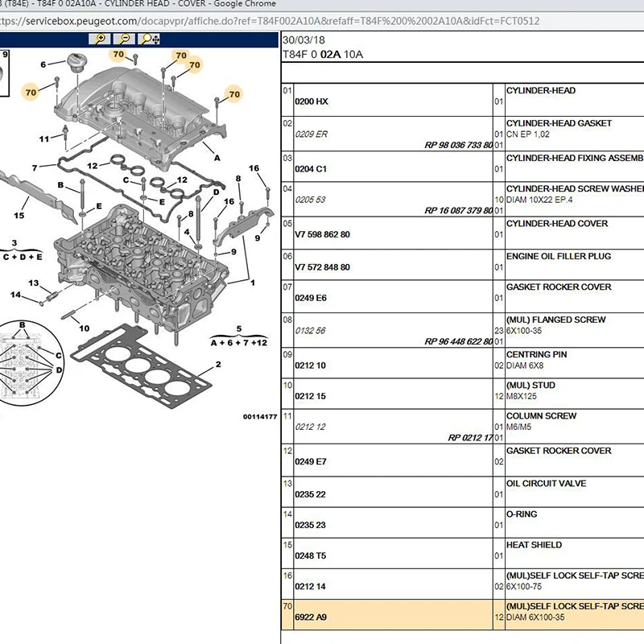Select part number 0212 12

coord(310,427)
